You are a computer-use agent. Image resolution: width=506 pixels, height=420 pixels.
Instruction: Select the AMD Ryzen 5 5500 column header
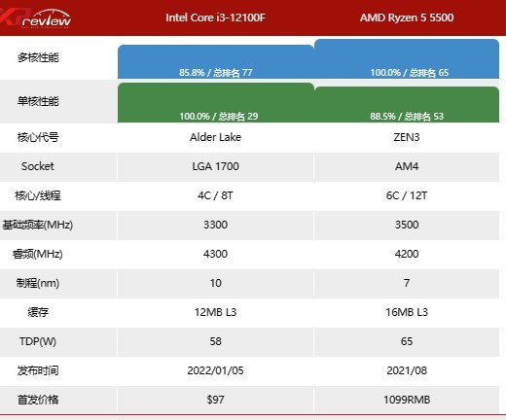[x=407, y=17]
